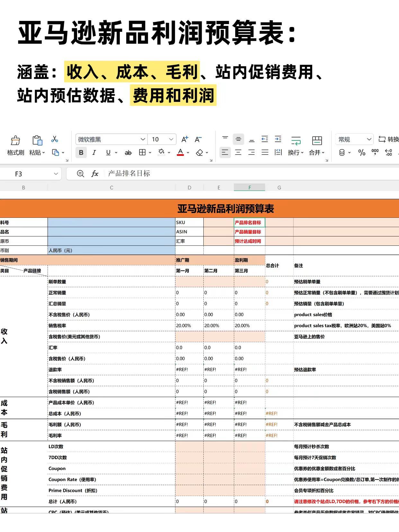Image resolution: width=399 pixels, height=532 pixels.
Task: Select the 盈利期 header cell
Action: [250, 260]
